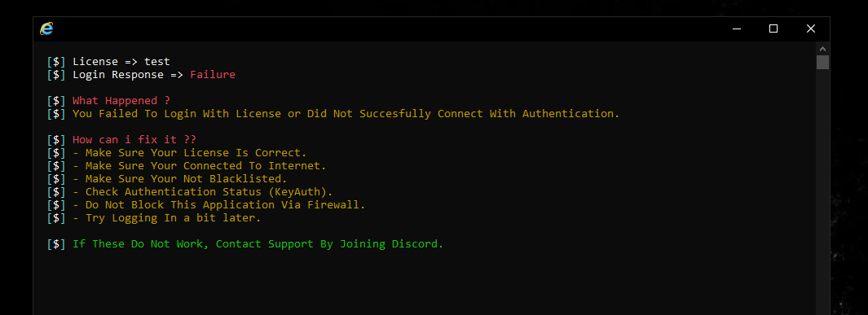This screenshot has height=315, width=868.
Task: Click "Make Sure Your Connected To Internet" line
Action: [200, 166]
